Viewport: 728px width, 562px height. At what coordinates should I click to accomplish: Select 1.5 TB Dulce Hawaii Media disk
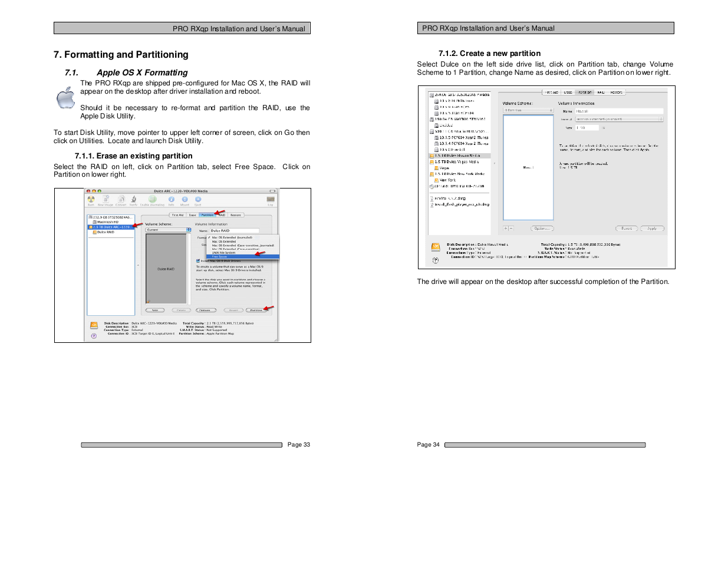tap(459, 156)
